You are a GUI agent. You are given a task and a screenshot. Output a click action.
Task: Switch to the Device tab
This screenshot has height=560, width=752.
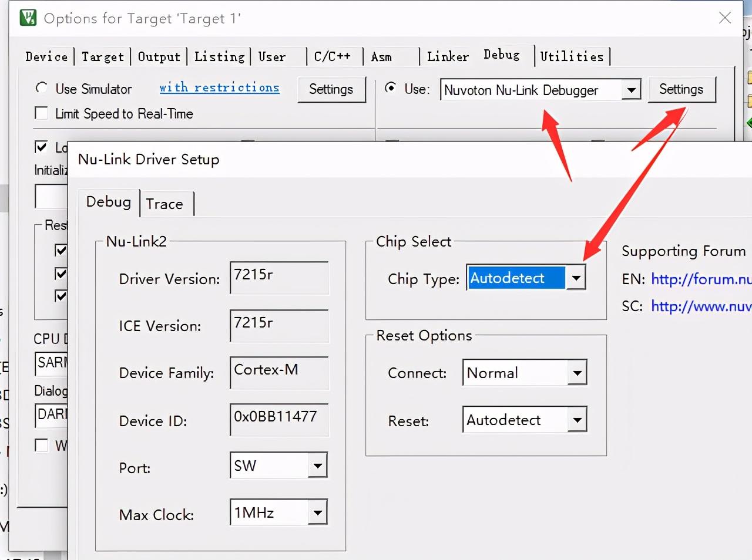point(46,56)
